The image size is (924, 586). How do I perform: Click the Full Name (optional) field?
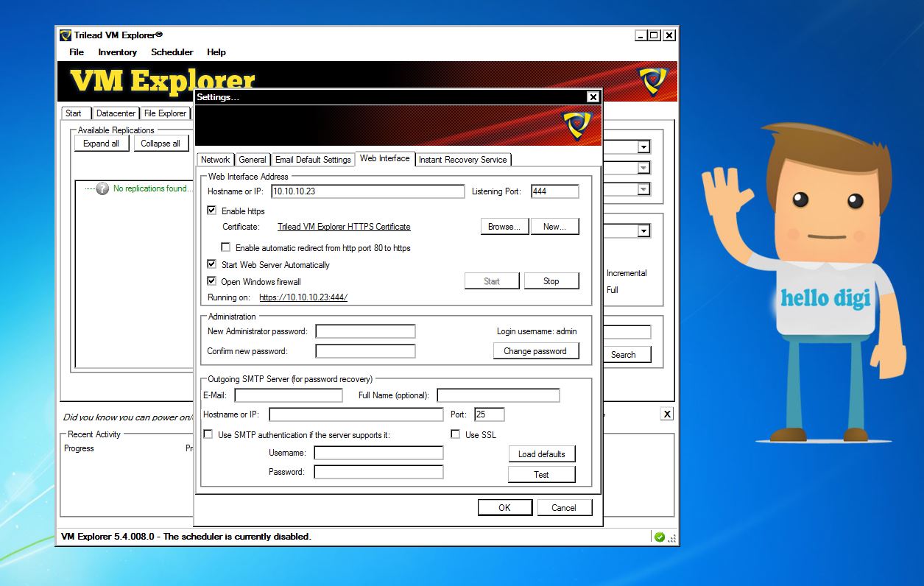coord(498,395)
